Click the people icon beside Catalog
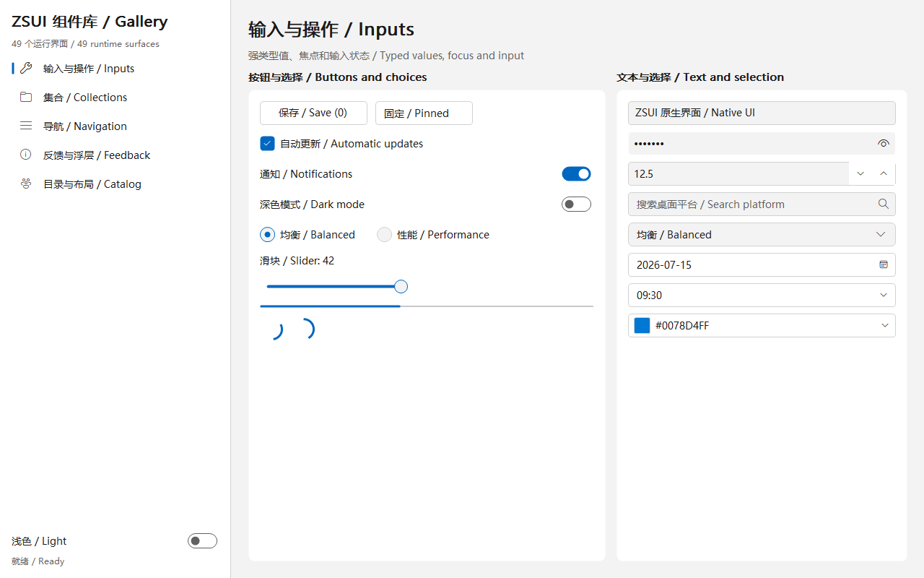 click(26, 184)
